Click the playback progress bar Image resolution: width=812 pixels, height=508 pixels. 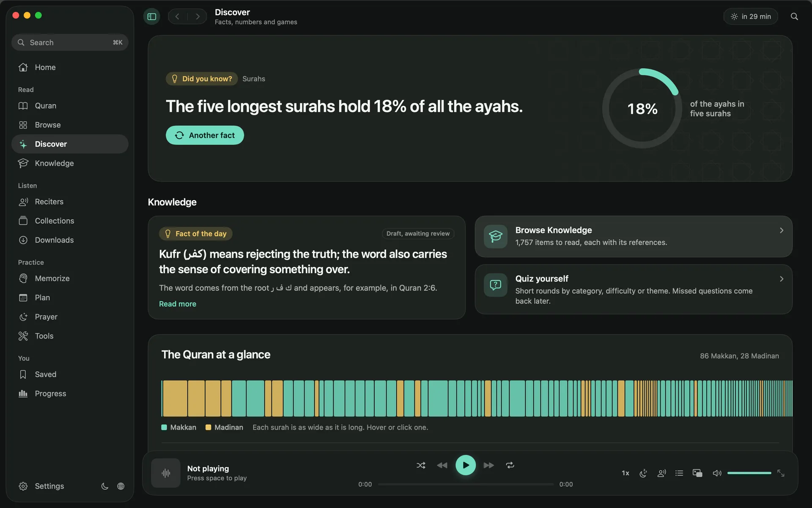coord(466,484)
